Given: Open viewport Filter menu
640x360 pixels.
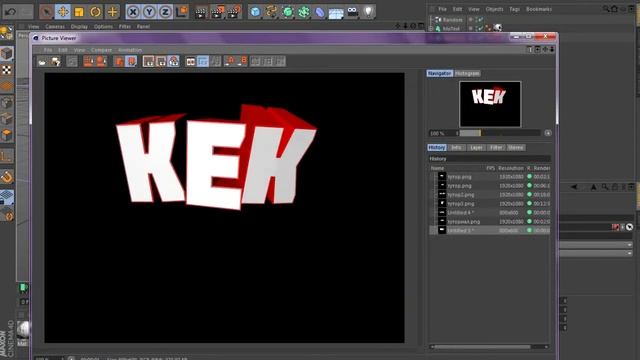Looking at the screenshot, I should tap(124, 27).
